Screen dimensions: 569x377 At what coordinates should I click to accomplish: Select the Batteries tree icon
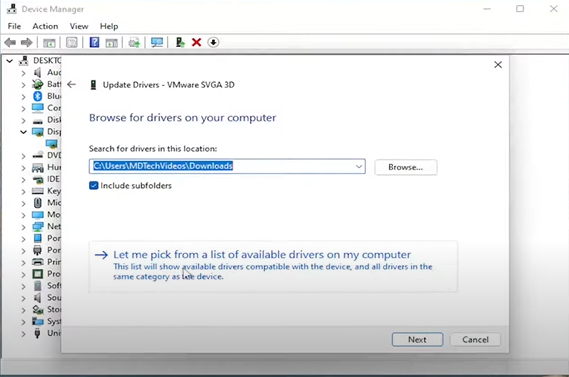coord(37,85)
